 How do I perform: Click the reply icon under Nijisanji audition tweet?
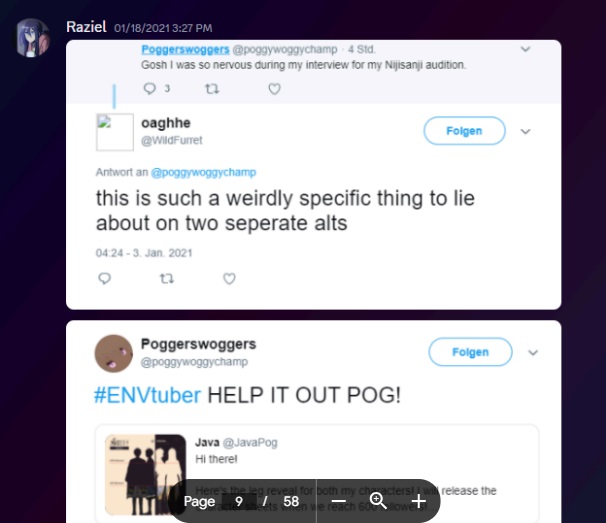150,89
